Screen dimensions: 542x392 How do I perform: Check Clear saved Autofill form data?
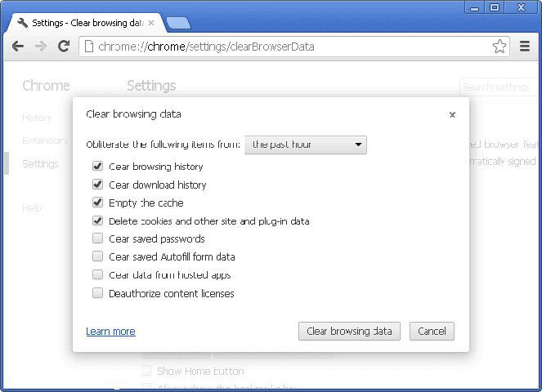click(98, 257)
